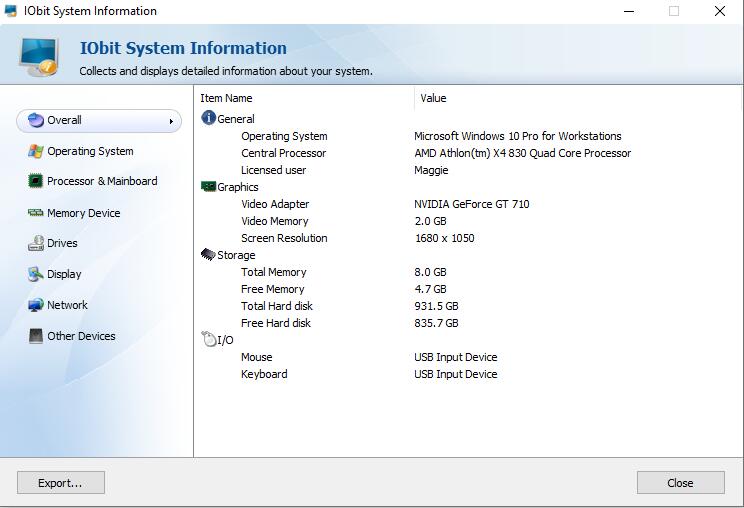
Task: Click USB Input Device value for Mouse
Action: [x=456, y=357]
